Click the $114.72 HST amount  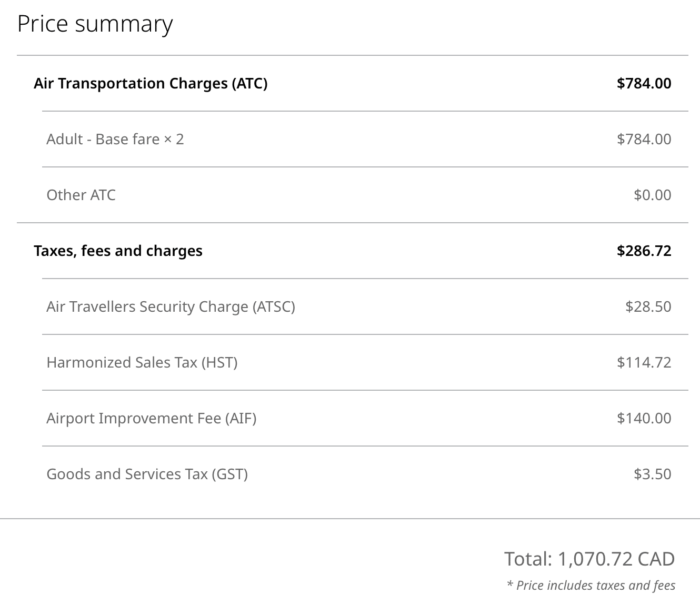pyautogui.click(x=644, y=363)
